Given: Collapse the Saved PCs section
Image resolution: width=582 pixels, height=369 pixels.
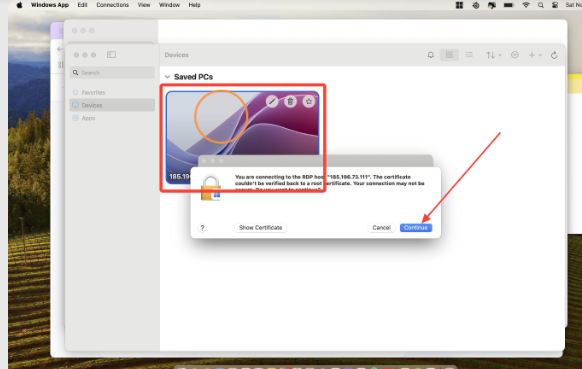Looking at the screenshot, I should click(x=167, y=77).
